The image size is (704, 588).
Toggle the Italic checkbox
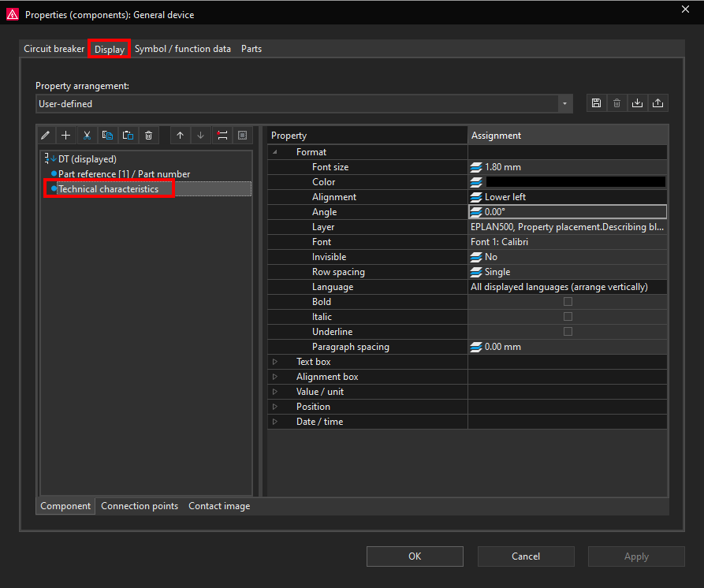(x=568, y=316)
